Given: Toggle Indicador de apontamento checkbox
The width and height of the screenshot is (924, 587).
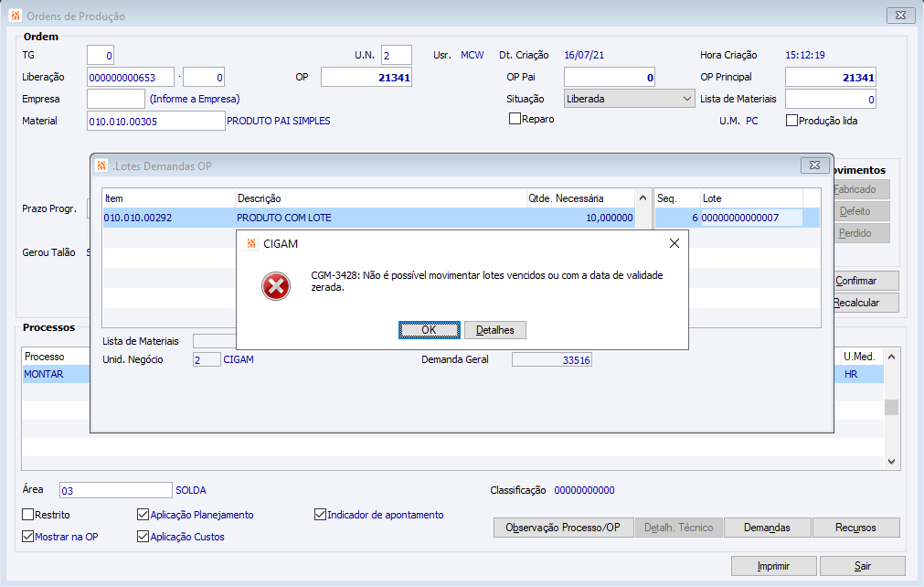Looking at the screenshot, I should point(320,515).
